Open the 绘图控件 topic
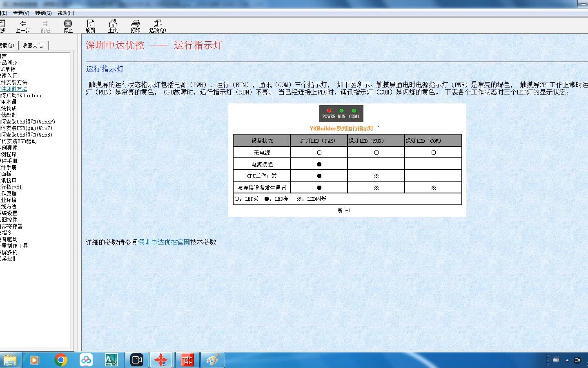Viewport: 588px width, 368px height. [9, 220]
